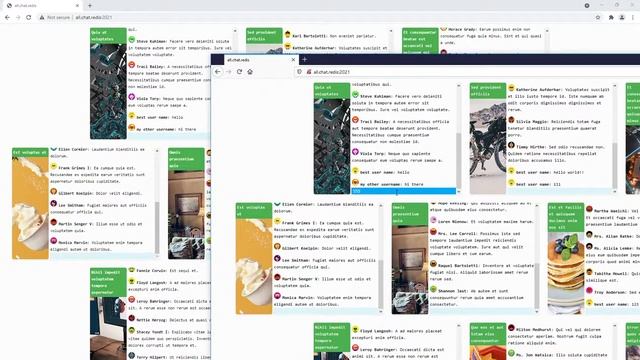Reload the page in Firefox
Image resolution: width=640 pixels, height=360 pixels.
coord(239,71)
